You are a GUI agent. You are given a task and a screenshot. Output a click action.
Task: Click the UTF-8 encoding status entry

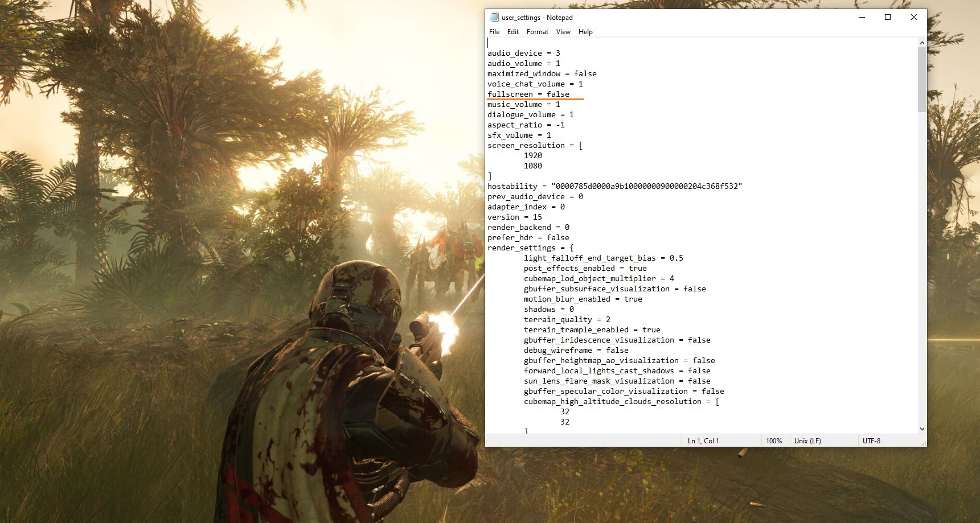pos(871,441)
